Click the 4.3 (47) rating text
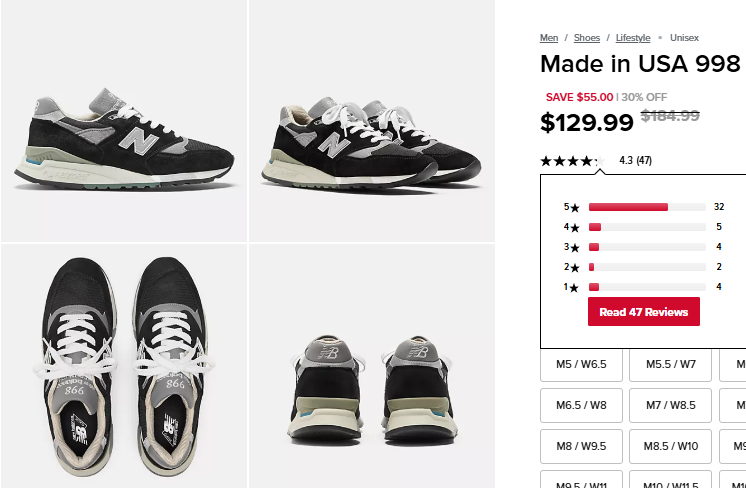This screenshot has width=746, height=488. 636,160
